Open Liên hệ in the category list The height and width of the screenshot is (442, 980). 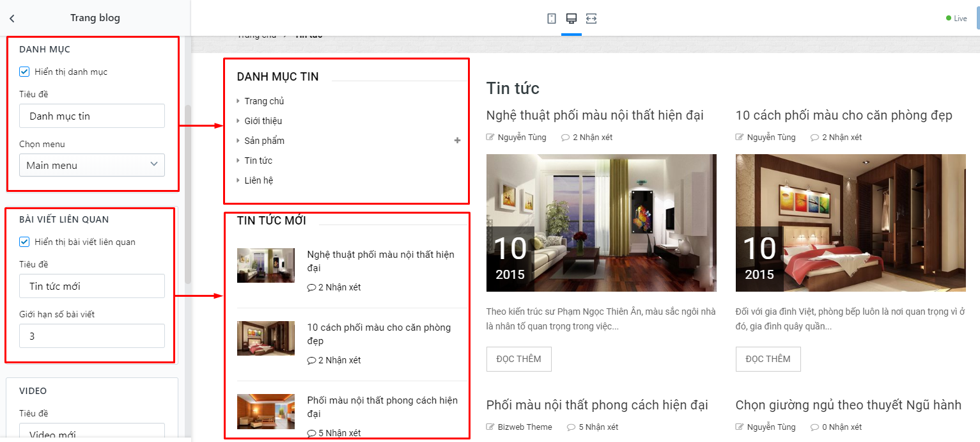pos(258,180)
